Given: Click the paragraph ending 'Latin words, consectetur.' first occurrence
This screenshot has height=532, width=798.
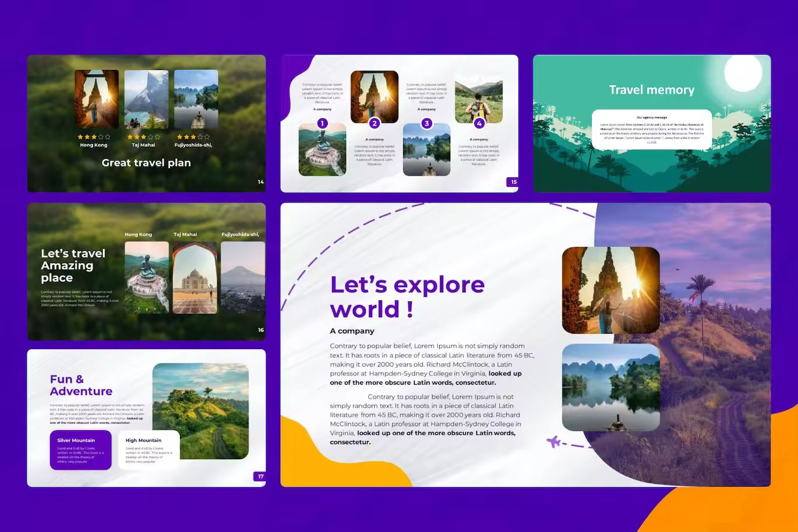Looking at the screenshot, I should [x=432, y=364].
